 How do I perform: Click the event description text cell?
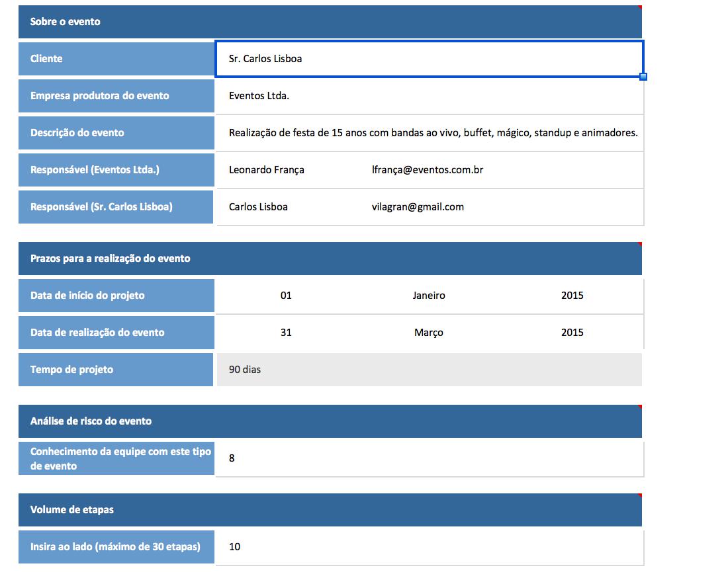[x=433, y=133]
